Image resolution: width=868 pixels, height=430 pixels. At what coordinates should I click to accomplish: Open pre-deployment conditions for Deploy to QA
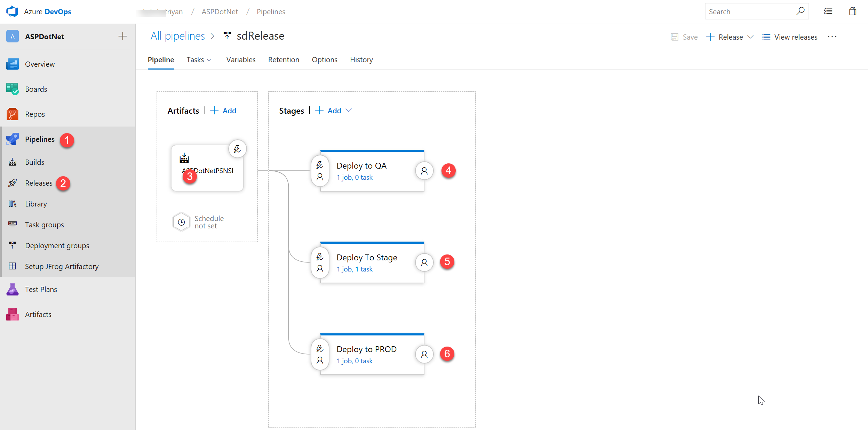pos(320,171)
